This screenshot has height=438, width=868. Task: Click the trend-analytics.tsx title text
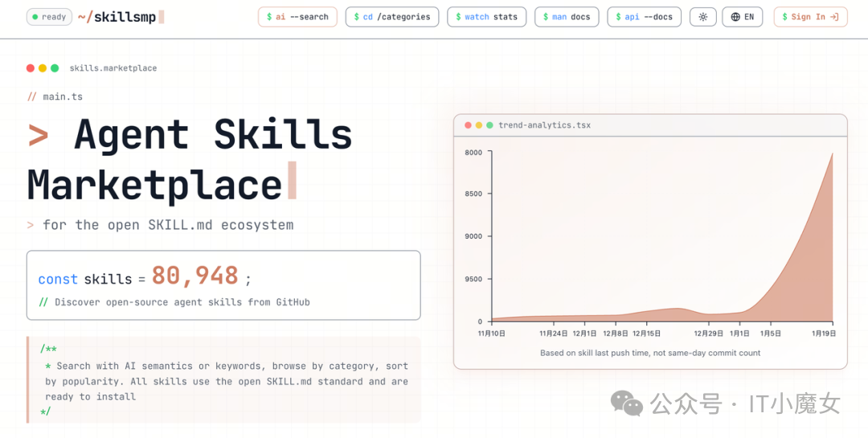point(544,125)
